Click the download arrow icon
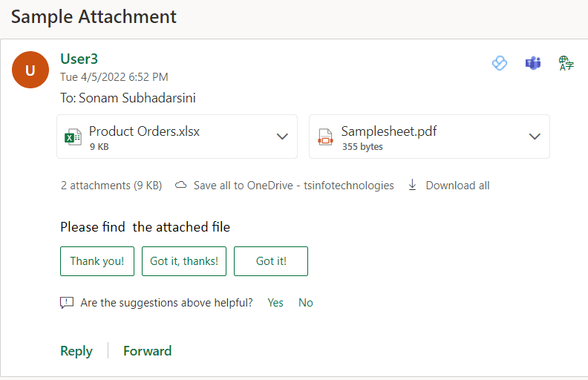Image resolution: width=588 pixels, height=380 pixels. [x=412, y=185]
